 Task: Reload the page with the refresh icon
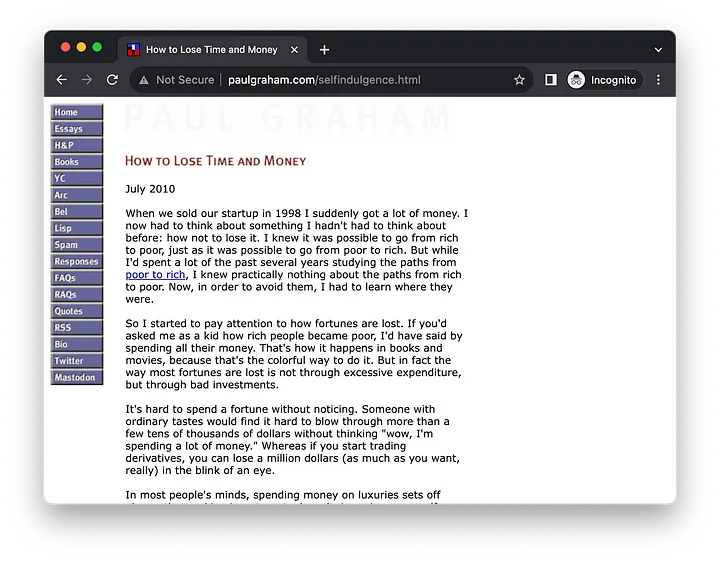pos(112,80)
